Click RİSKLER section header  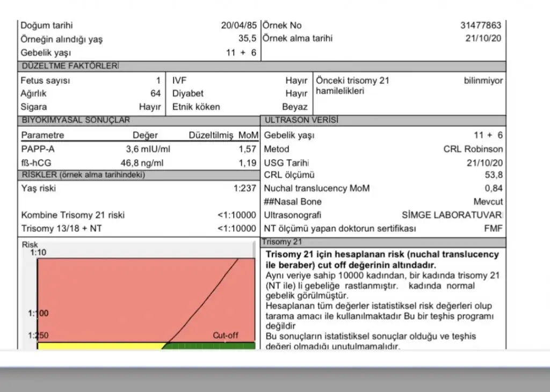pyautogui.click(x=139, y=175)
